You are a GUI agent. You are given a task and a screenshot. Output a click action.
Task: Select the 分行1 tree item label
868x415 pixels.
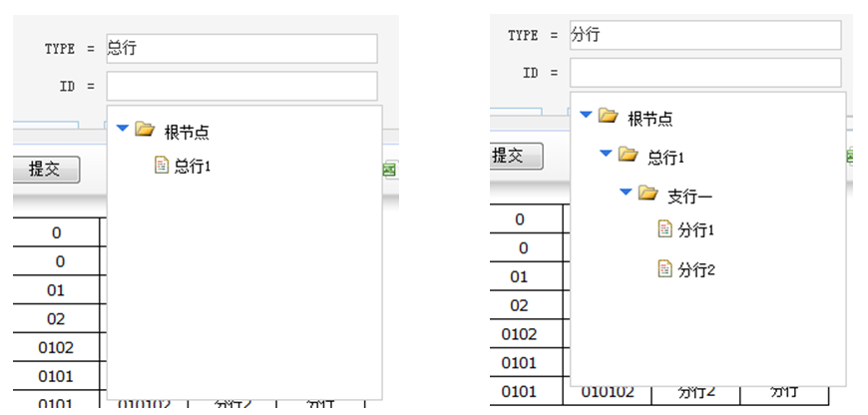[x=697, y=230]
